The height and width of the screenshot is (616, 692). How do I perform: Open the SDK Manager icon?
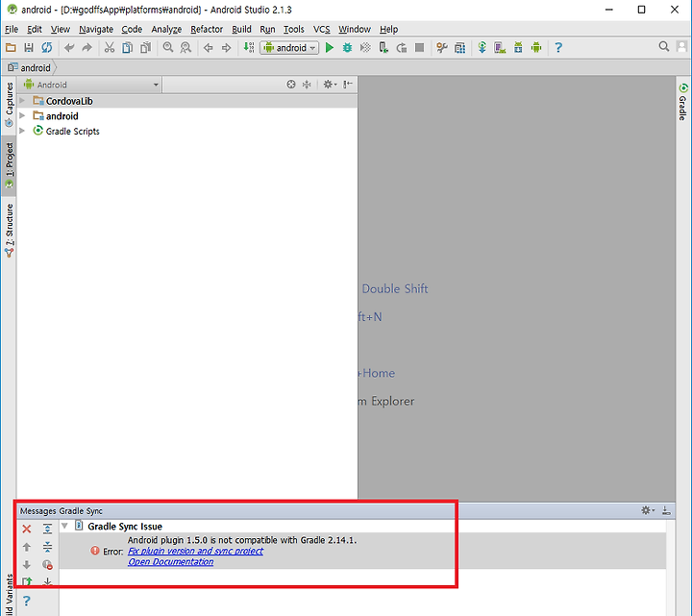(x=518, y=48)
